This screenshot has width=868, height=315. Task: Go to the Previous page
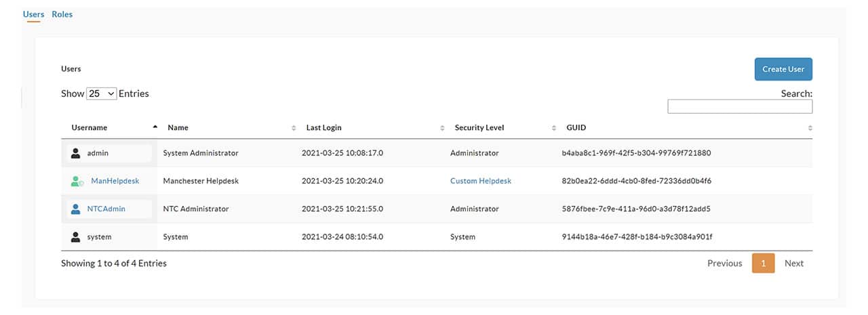pos(725,264)
